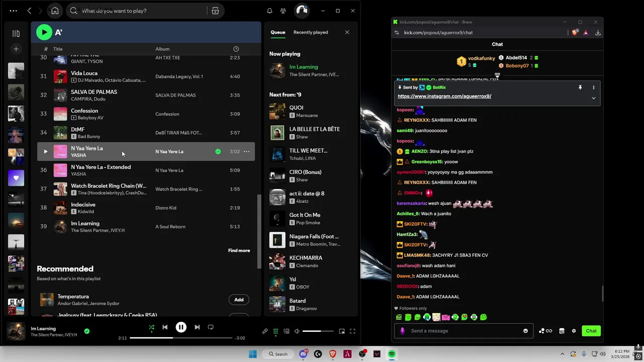Switch to Recently played tab
Screen dimensions: 644x362
coord(310,32)
